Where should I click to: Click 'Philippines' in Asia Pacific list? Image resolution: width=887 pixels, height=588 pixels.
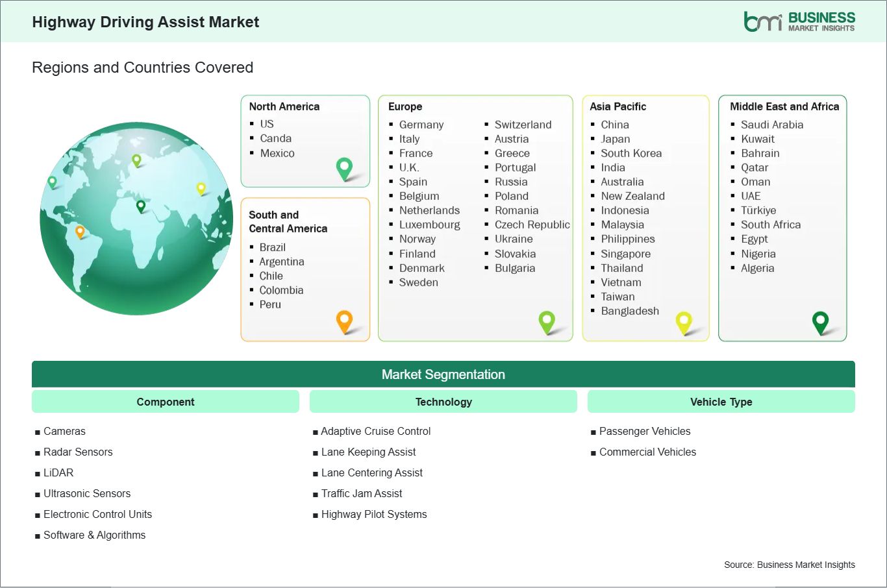628,239
